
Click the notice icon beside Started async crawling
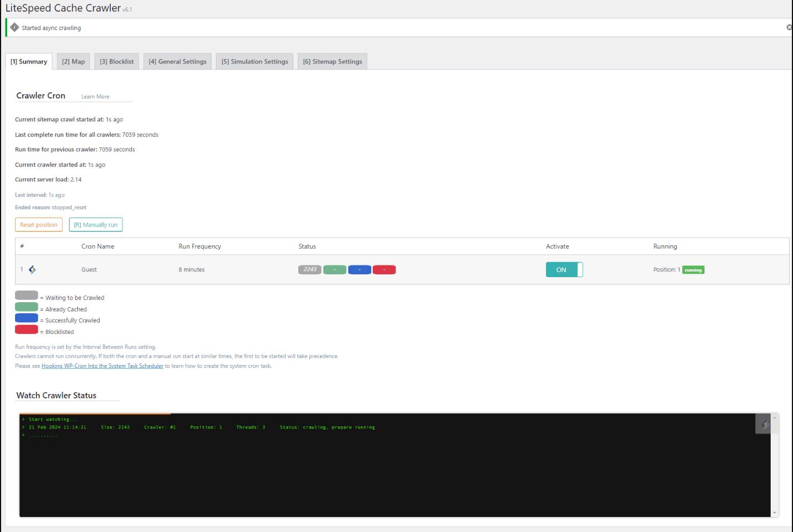(14, 28)
